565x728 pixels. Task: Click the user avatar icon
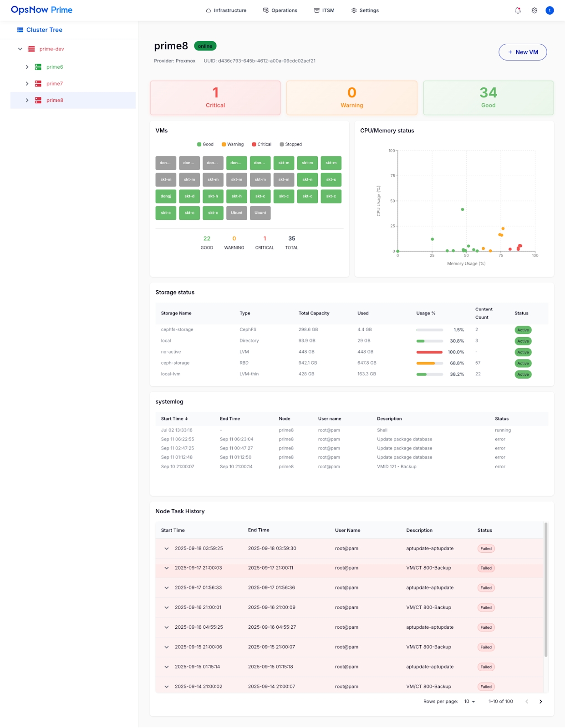coord(550,10)
